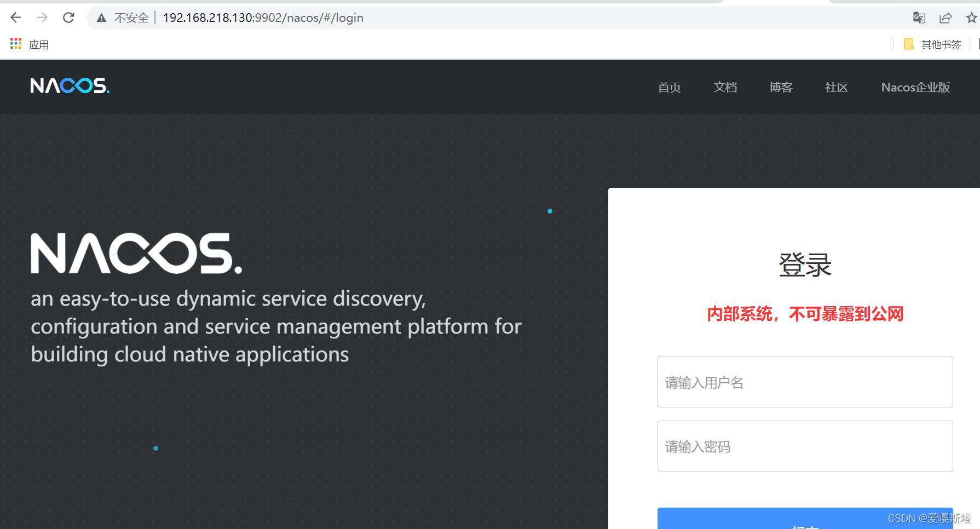
Task: Click the 不安全 security label
Action: click(131, 18)
